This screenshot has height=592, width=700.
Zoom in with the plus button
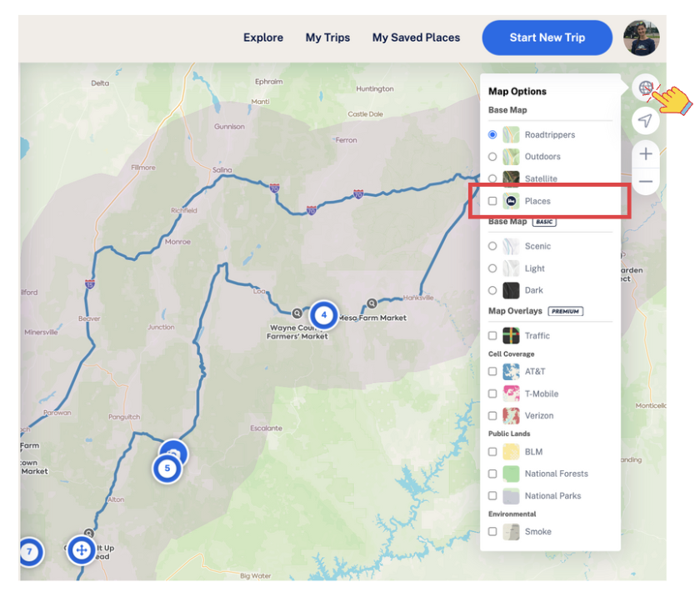click(646, 154)
